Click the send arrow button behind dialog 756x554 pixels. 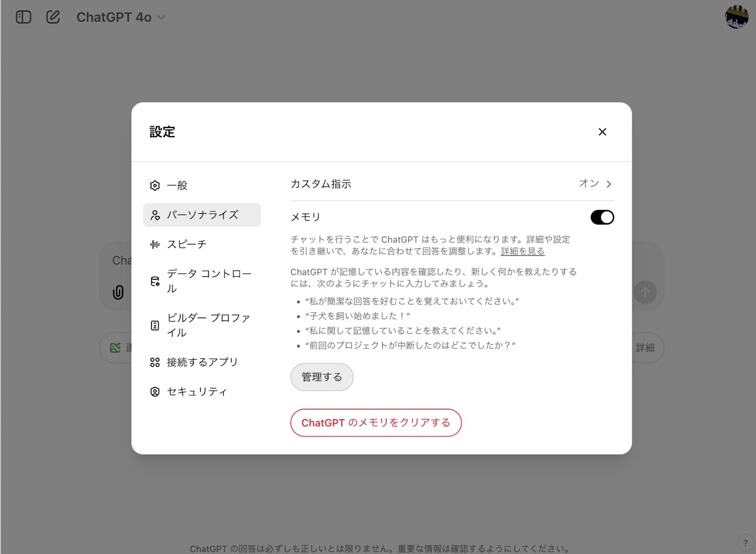tap(645, 293)
